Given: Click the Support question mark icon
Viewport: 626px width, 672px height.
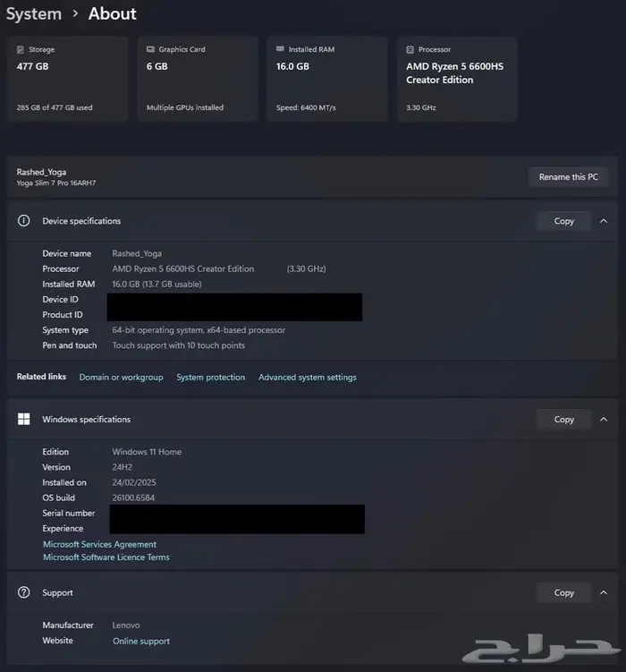Looking at the screenshot, I should pos(24,592).
